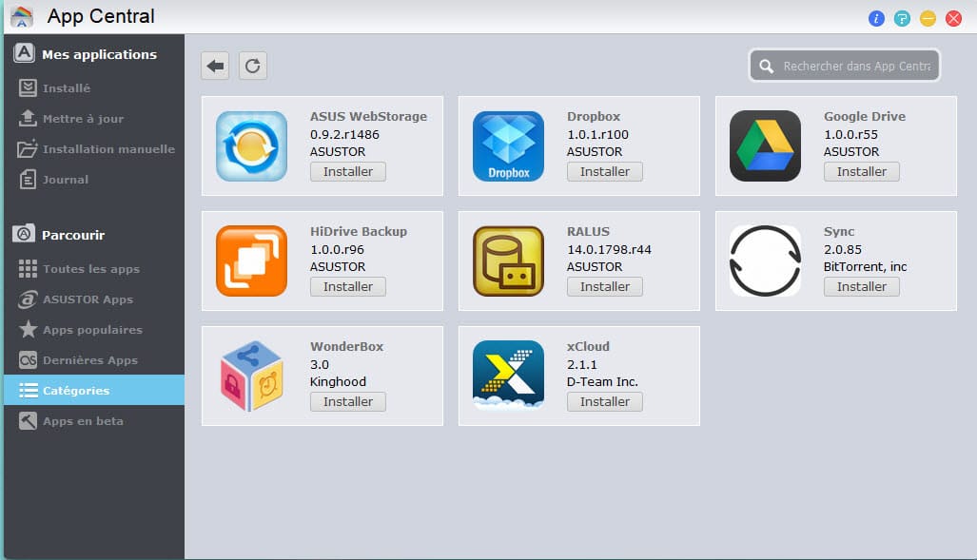Click the Journal document icon
Image resolution: width=977 pixels, height=560 pixels.
(28, 180)
